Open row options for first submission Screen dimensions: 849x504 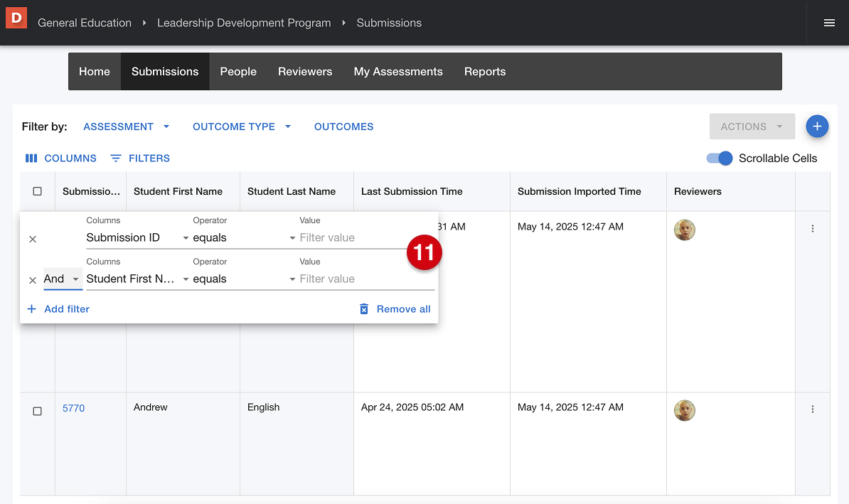812,229
